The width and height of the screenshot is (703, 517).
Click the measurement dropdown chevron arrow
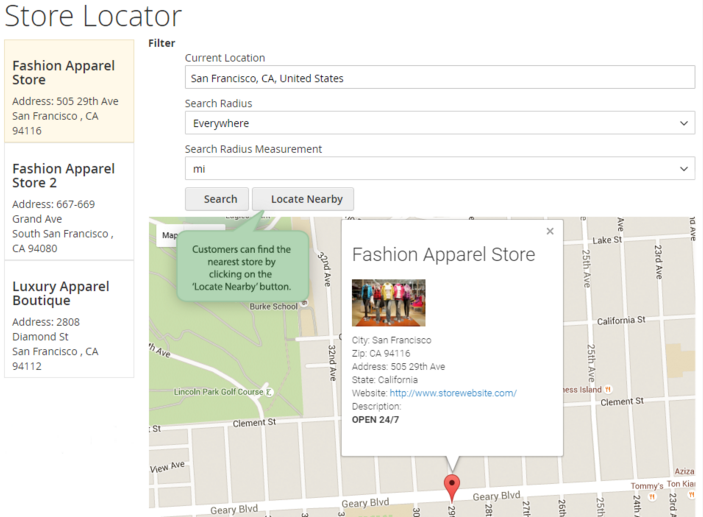(x=684, y=169)
